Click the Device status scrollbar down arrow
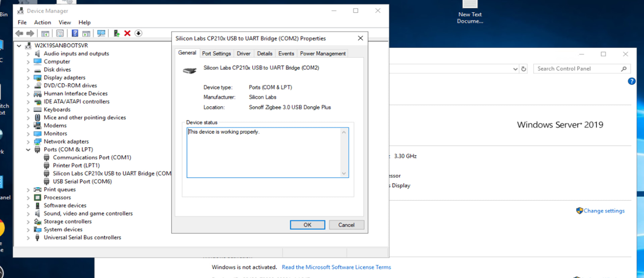This screenshot has width=644, height=278. [x=344, y=173]
